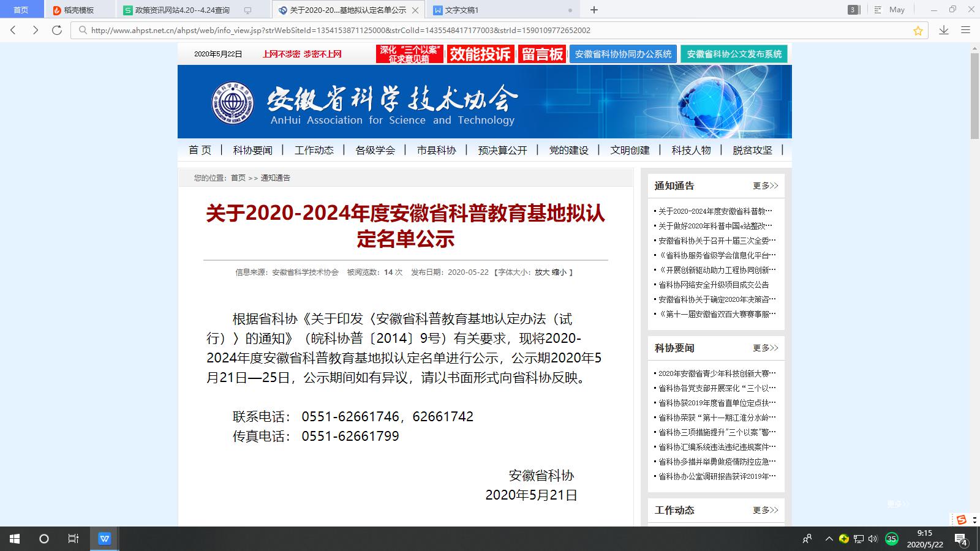Shrink font with 缩小 link
Screen dimensions: 980x551
pyautogui.click(x=559, y=272)
